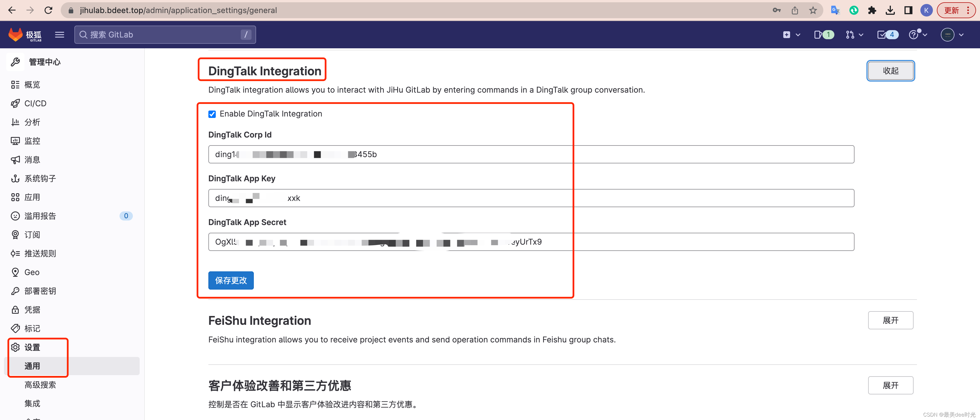Open 应用 applications menu item

[x=72, y=197]
